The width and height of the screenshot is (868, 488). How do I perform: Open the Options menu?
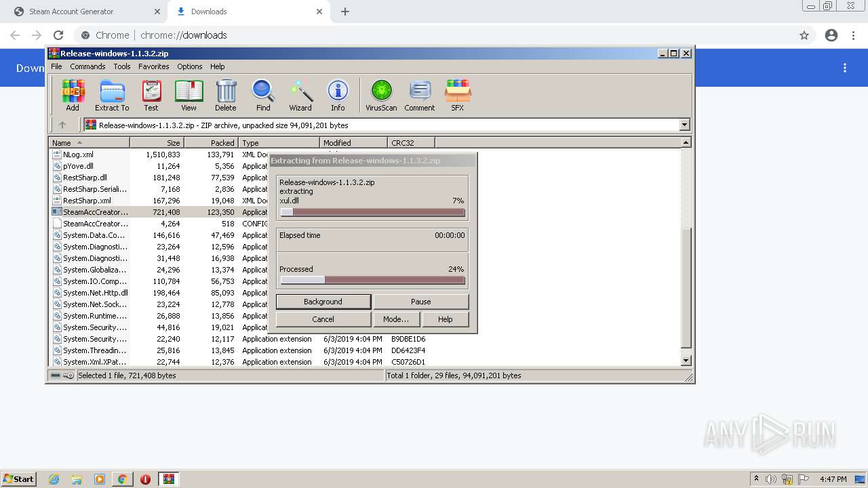point(190,66)
